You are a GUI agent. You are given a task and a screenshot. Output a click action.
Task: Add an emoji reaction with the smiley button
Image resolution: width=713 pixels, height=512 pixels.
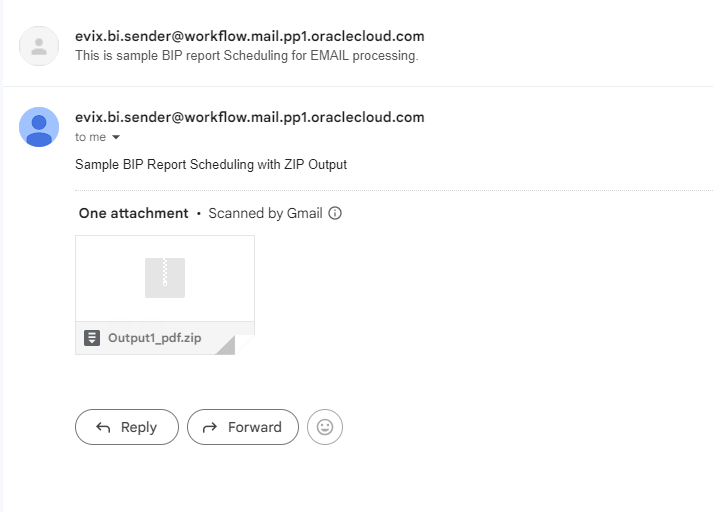click(325, 427)
